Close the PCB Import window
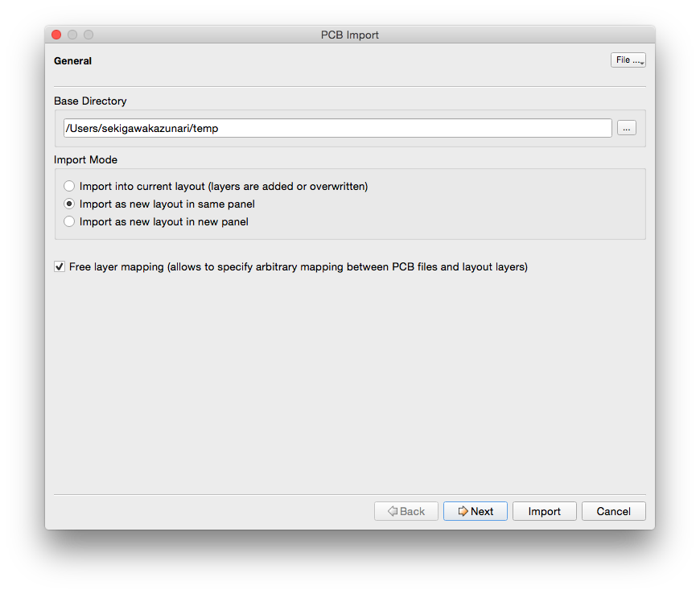This screenshot has height=594, width=700. coord(55,35)
